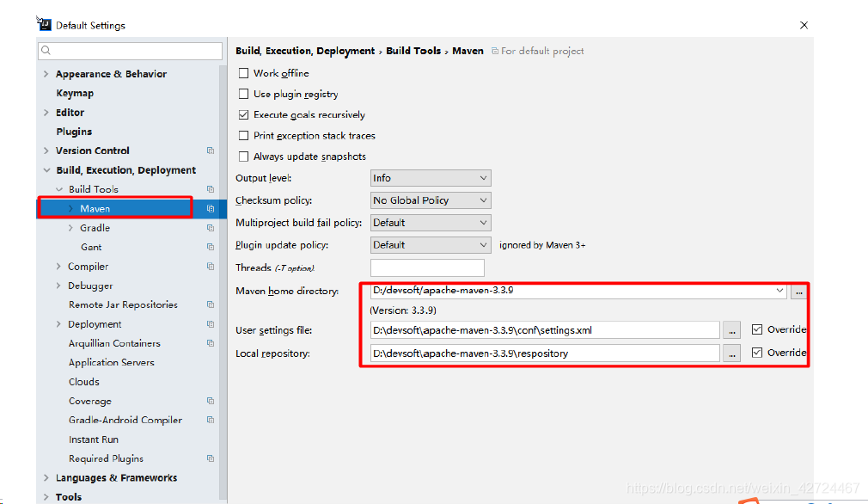Browse for User settings file
Viewport: 868px width, 504px height.
732,330
